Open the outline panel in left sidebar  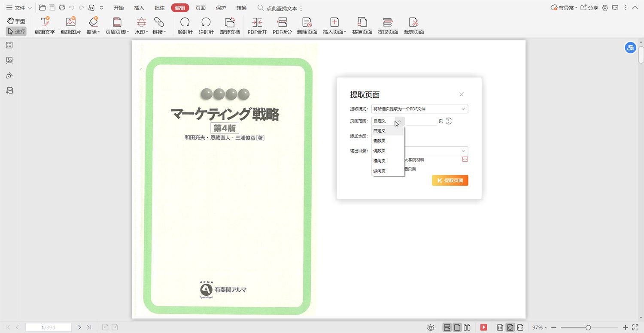(x=9, y=45)
